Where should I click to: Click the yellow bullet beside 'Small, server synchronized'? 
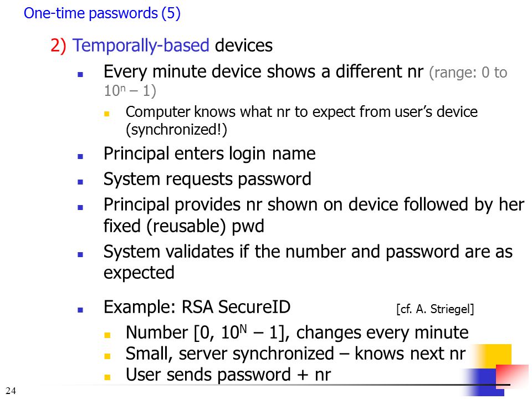pyautogui.click(x=108, y=356)
